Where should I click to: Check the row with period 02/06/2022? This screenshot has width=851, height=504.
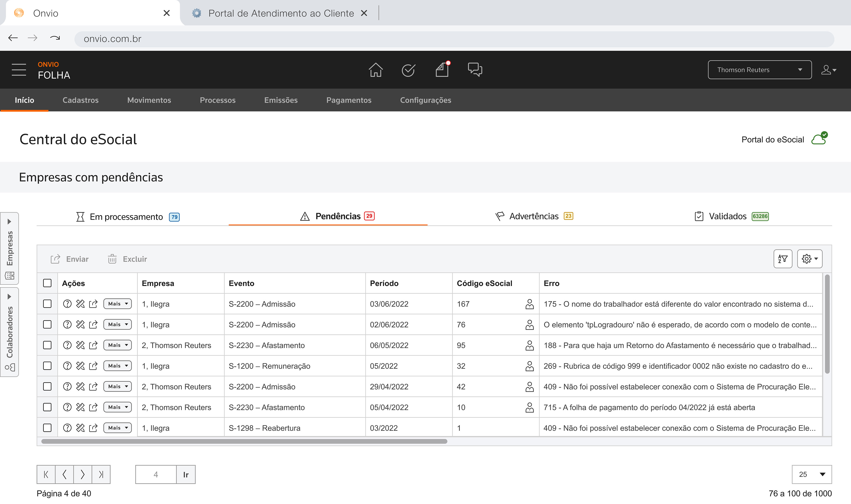pos(47,324)
